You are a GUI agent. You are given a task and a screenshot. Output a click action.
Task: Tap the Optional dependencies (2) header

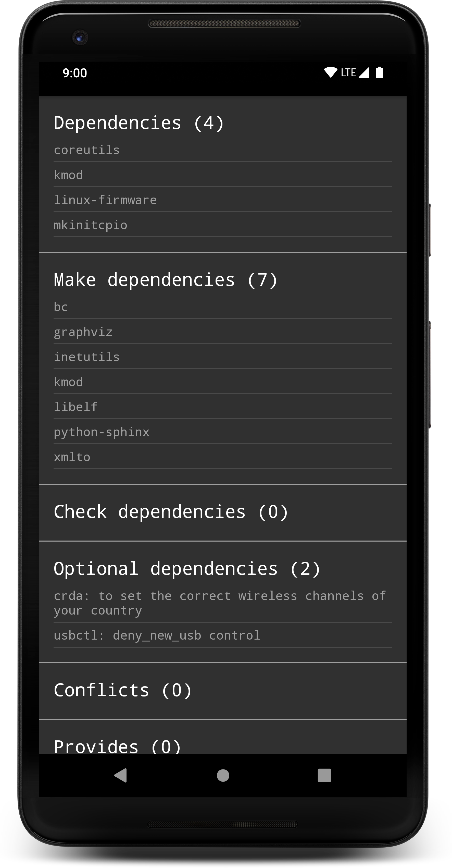click(x=187, y=569)
